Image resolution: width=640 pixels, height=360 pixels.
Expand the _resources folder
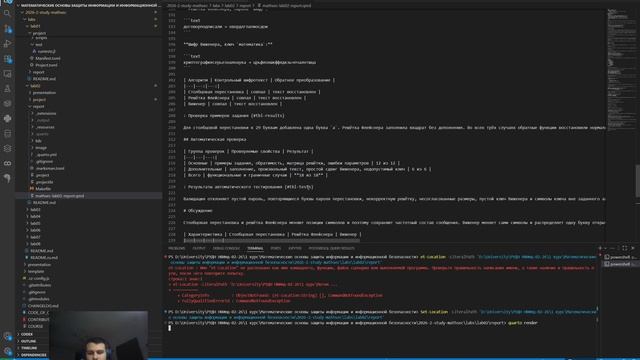(45, 127)
